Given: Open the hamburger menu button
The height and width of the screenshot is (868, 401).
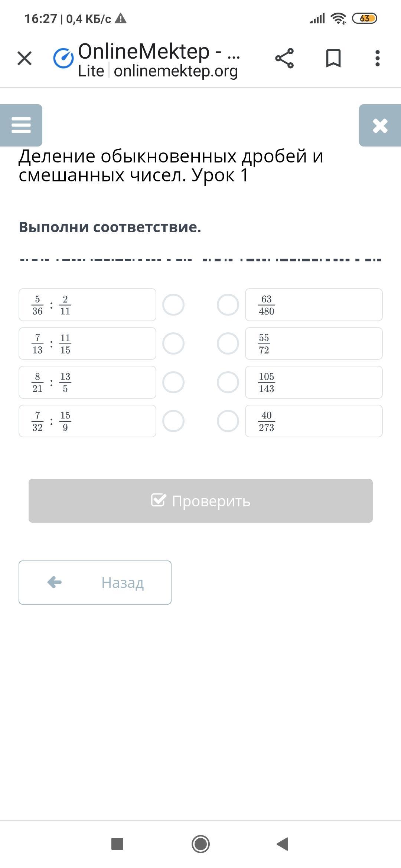Looking at the screenshot, I should click(x=21, y=125).
